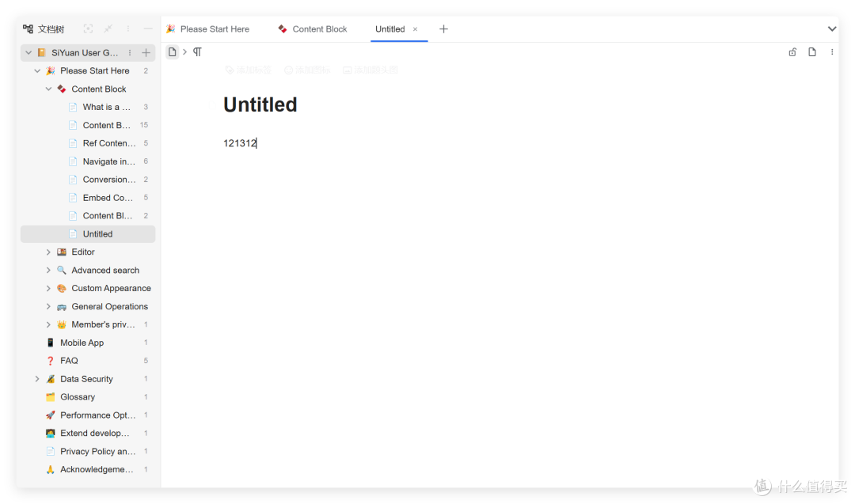This screenshot has height=504, width=855.
Task: Open a new tab with plus
Action: coord(443,28)
